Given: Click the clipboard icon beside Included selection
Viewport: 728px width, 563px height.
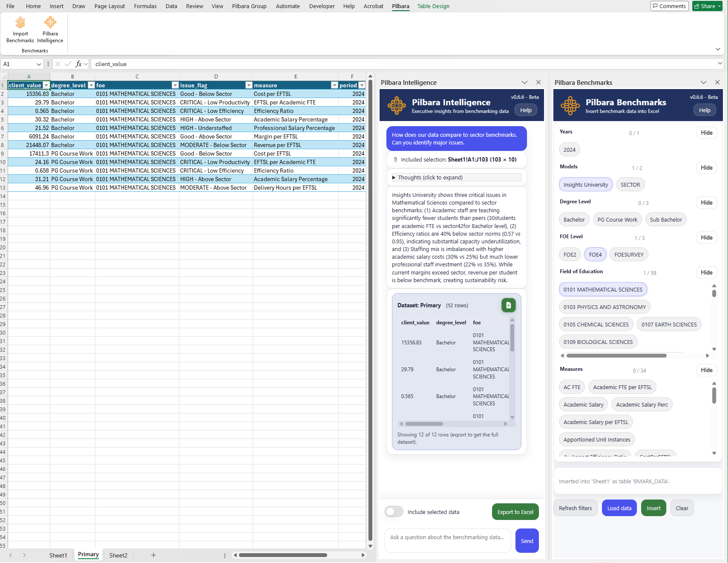Looking at the screenshot, I should (395, 159).
